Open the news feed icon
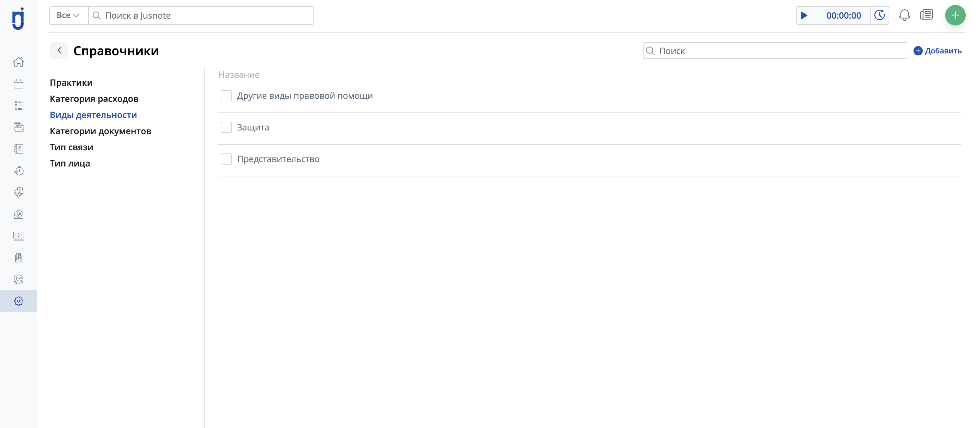 pos(926,15)
